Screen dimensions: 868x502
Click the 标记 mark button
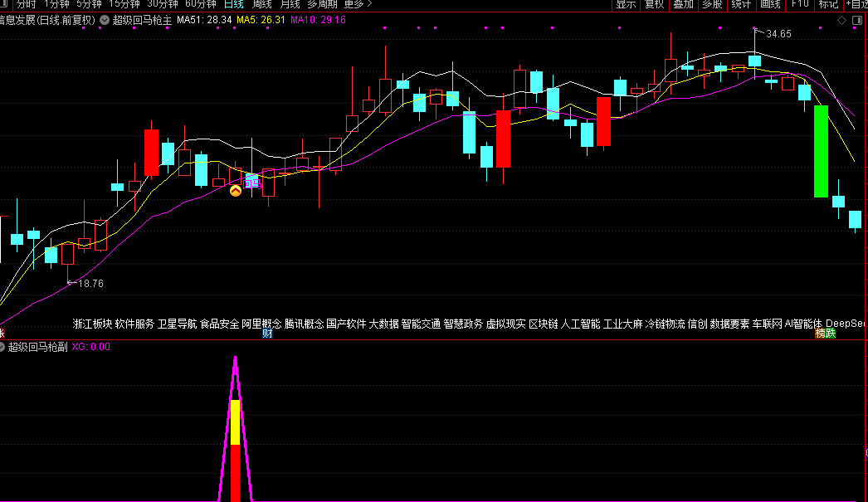click(828, 4)
